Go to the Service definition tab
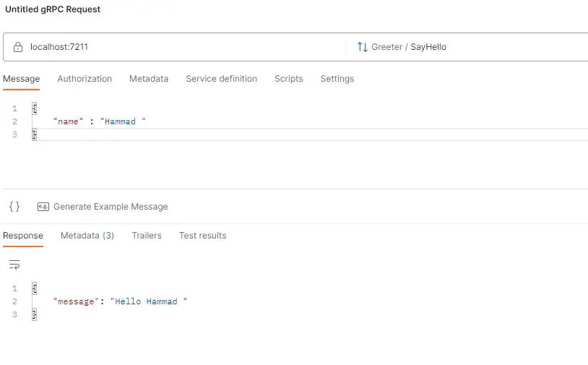 [x=221, y=79]
